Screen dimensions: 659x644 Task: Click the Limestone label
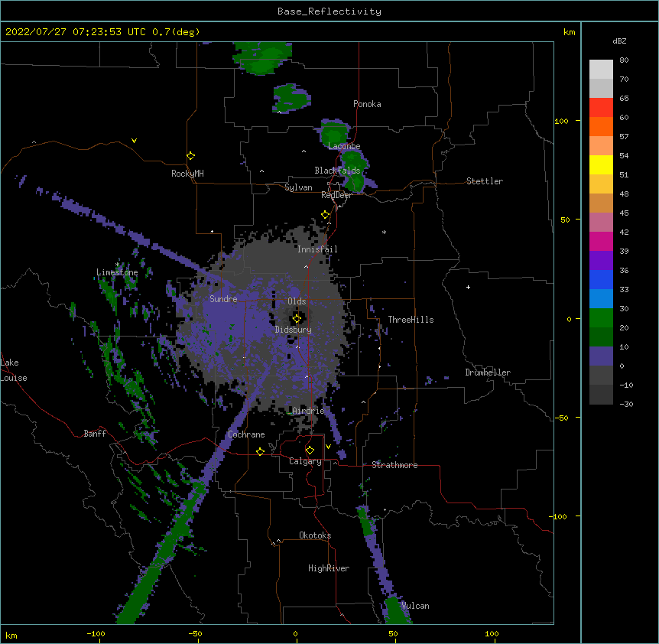pos(117,272)
